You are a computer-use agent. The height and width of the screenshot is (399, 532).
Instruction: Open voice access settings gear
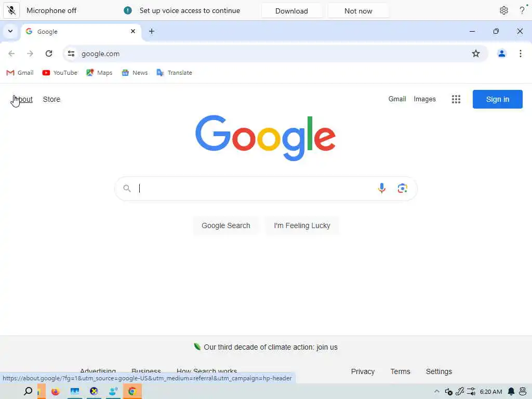pyautogui.click(x=503, y=10)
